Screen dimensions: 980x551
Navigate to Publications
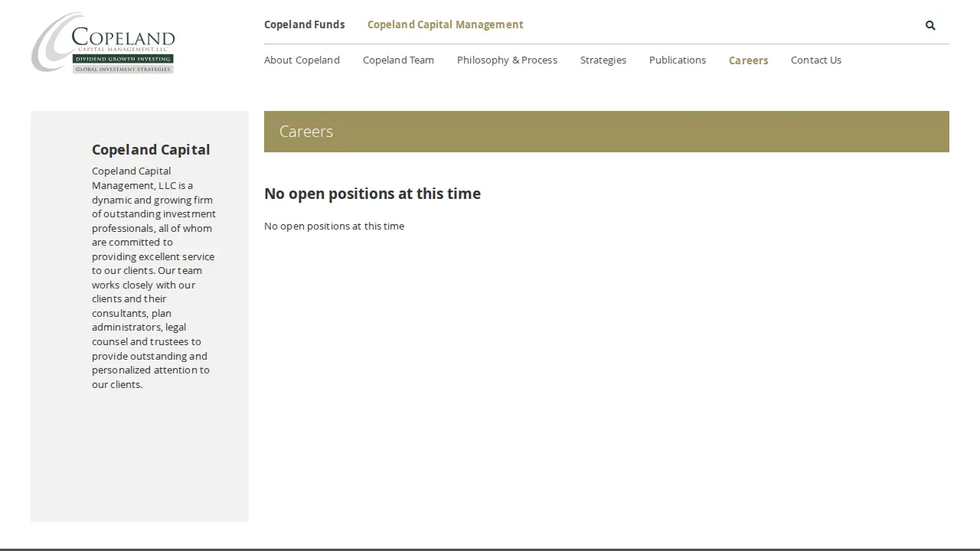(678, 60)
